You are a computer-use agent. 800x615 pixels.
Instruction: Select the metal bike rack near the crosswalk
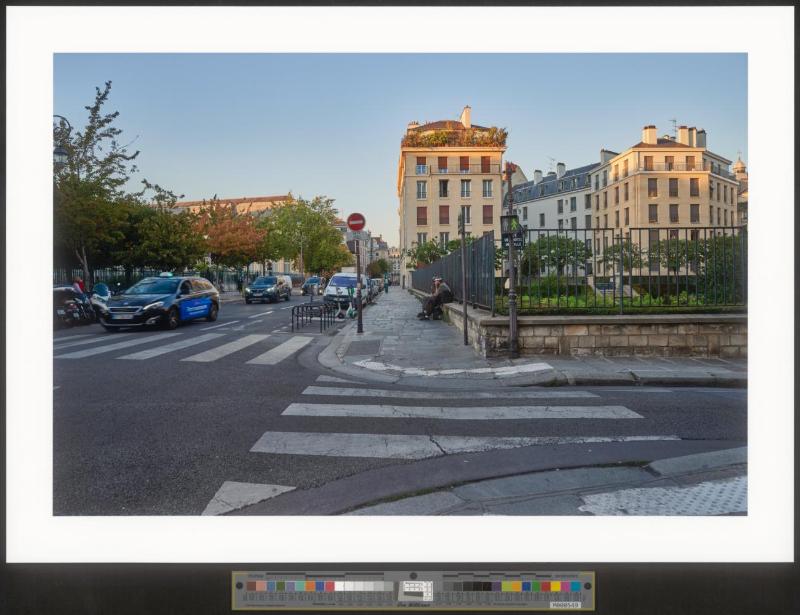pyautogui.click(x=312, y=316)
